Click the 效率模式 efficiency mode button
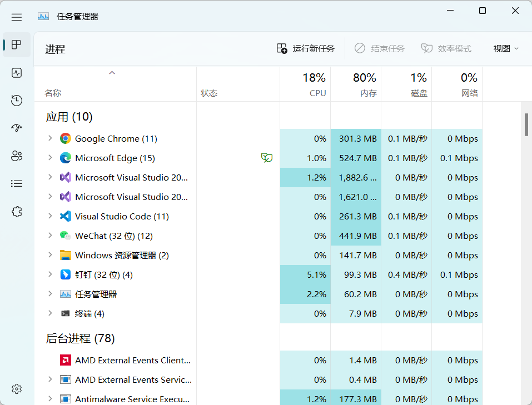 [446, 49]
